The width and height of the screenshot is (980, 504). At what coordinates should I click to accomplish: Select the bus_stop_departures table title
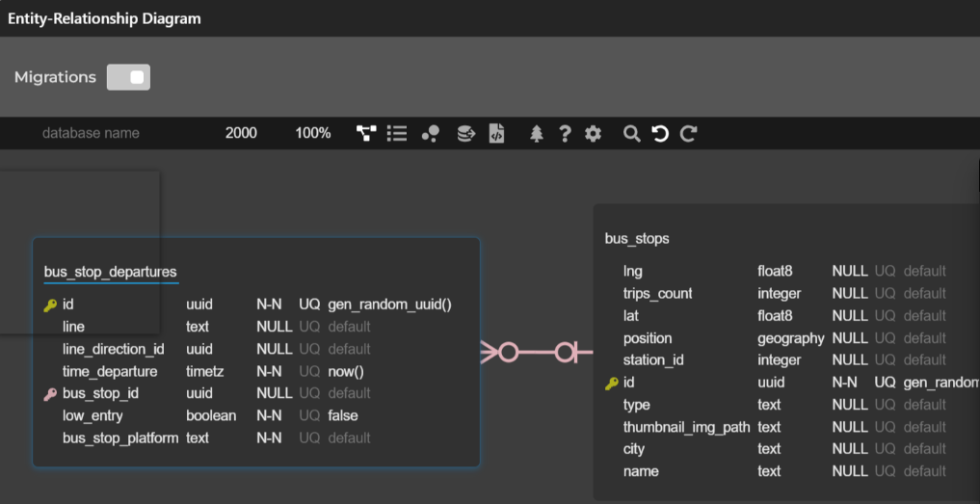[110, 272]
